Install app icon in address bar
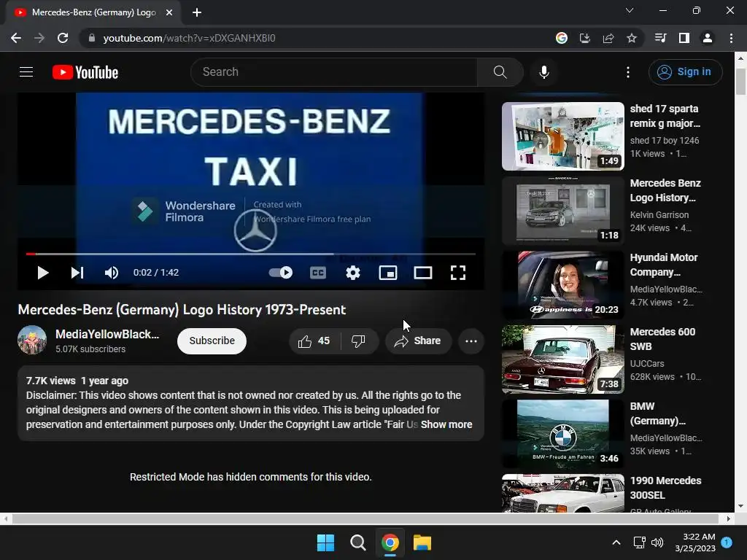Viewport: 747px width, 560px height. [585, 38]
